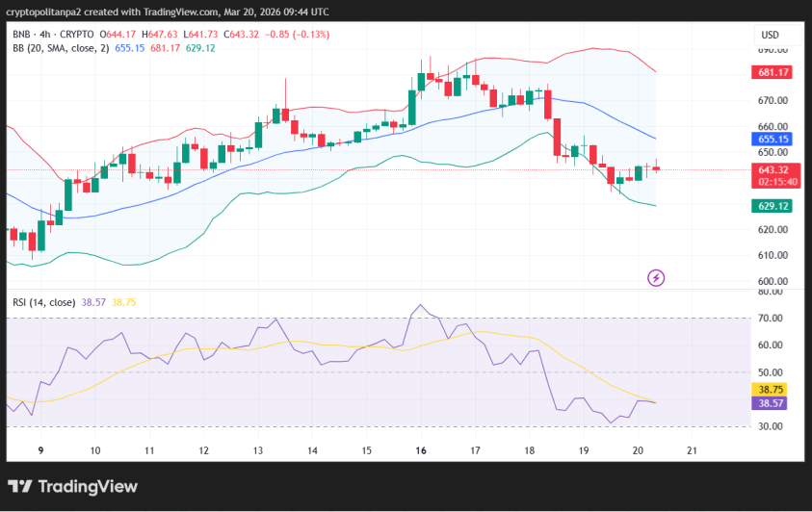Click the TradingView logo icon

(x=21, y=487)
